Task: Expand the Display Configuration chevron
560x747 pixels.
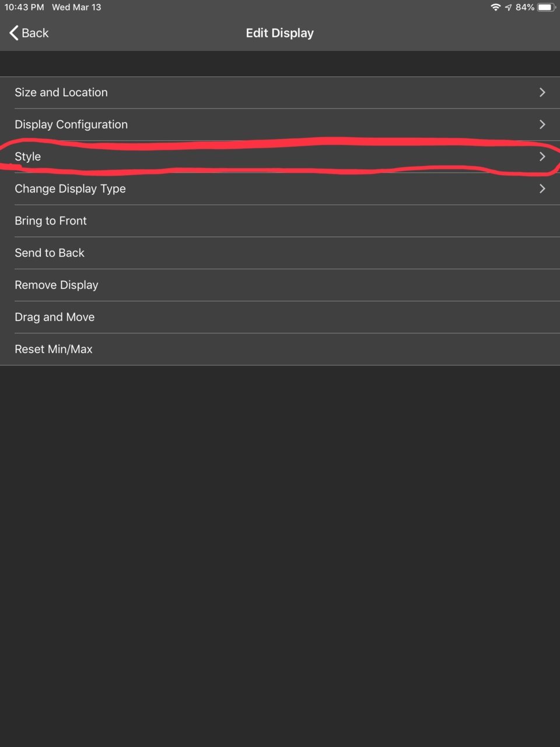Action: tap(542, 124)
